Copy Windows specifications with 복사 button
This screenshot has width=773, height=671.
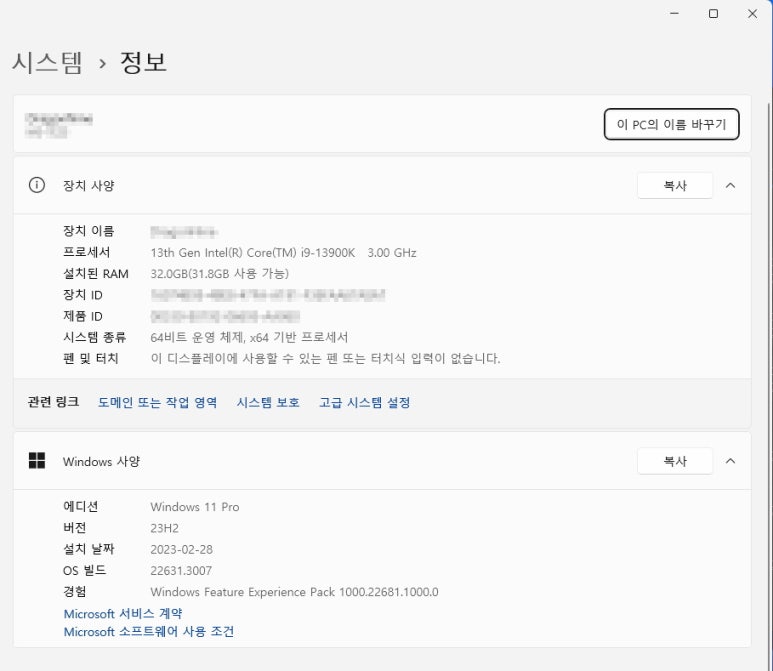pos(675,461)
